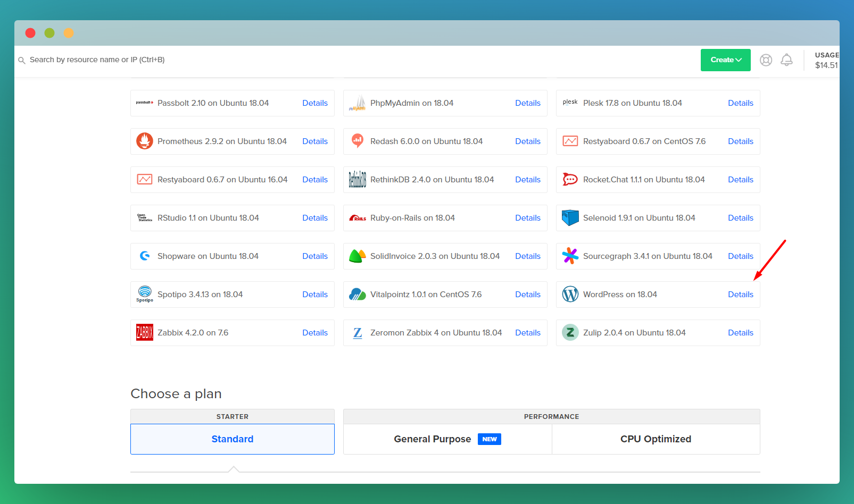This screenshot has height=504, width=854.
Task: Open the notifications bell icon
Action: click(786, 60)
